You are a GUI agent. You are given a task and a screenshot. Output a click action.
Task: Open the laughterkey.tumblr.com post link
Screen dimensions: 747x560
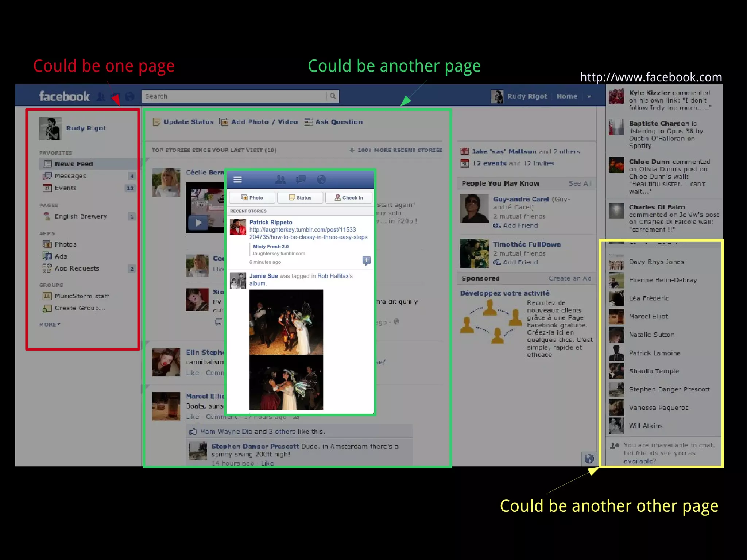[308, 233]
